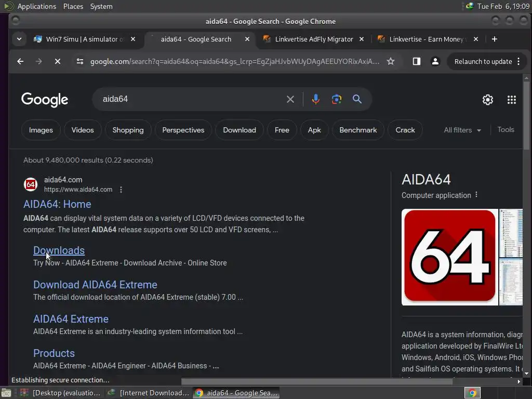The height and width of the screenshot is (399, 532).
Task: Switch to Desktop window in taskbar
Action: click(60, 393)
